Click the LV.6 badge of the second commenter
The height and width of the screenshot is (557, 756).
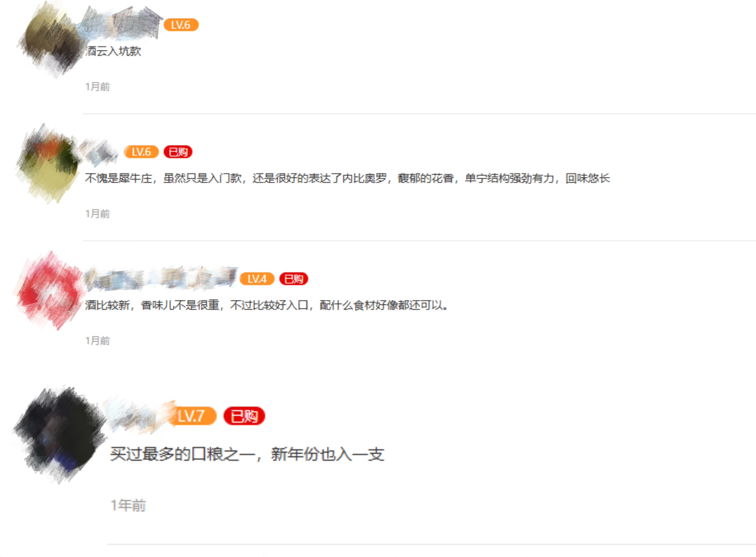click(x=141, y=152)
